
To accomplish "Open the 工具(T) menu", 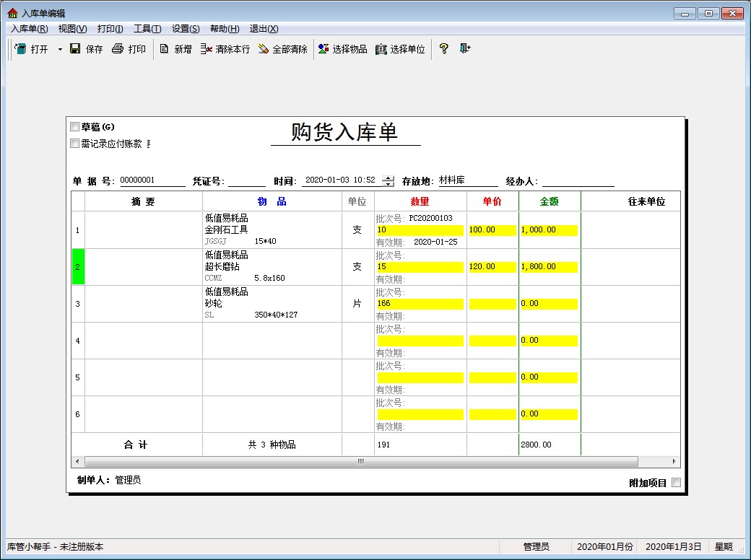I will [x=147, y=29].
